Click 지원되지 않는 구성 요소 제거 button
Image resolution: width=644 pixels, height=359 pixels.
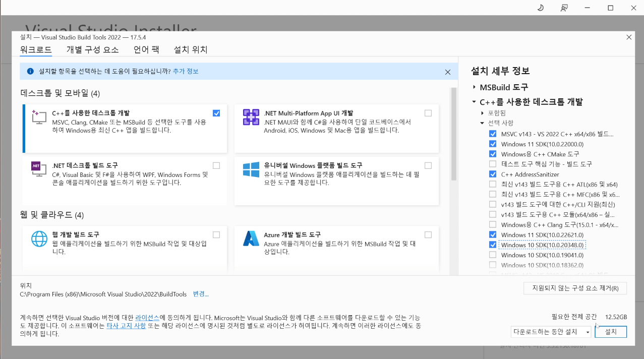coord(575,288)
